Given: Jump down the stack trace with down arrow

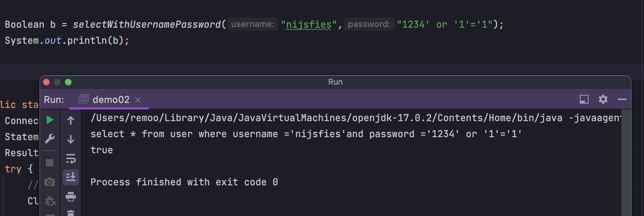Looking at the screenshot, I should tap(71, 139).
